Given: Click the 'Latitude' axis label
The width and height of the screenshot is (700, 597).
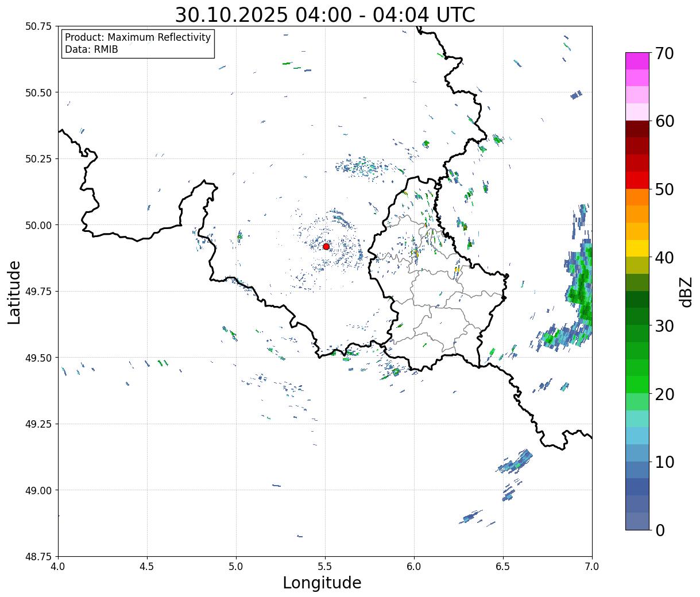Looking at the screenshot, I should click(x=14, y=292).
